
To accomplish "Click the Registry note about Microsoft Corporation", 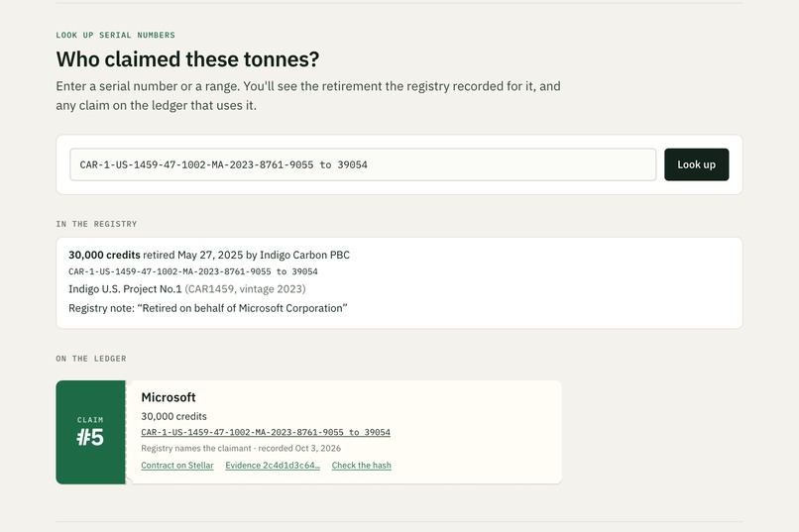I will [208, 308].
